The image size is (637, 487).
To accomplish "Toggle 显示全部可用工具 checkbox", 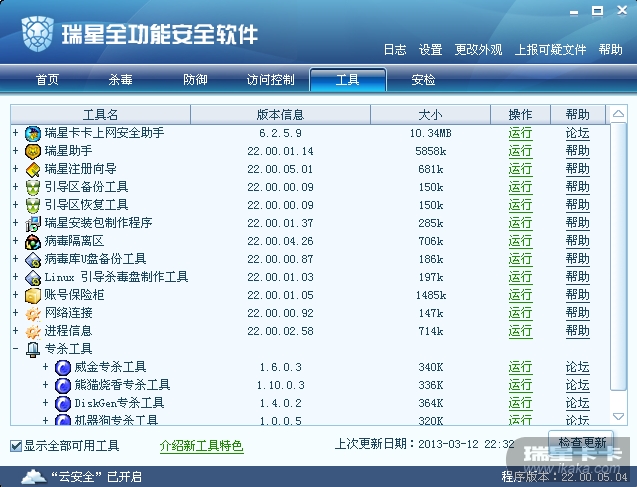I will [x=16, y=446].
